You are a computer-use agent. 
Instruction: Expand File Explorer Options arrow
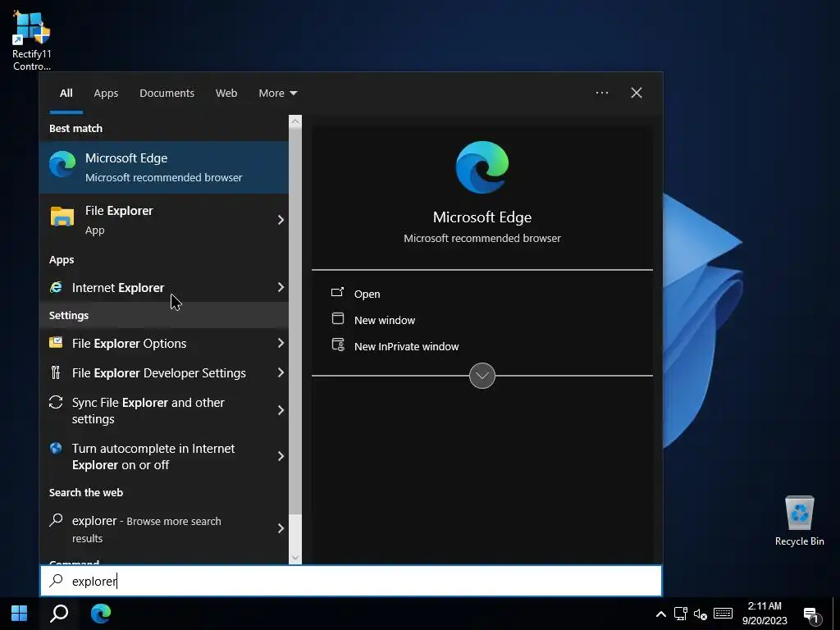pos(281,344)
